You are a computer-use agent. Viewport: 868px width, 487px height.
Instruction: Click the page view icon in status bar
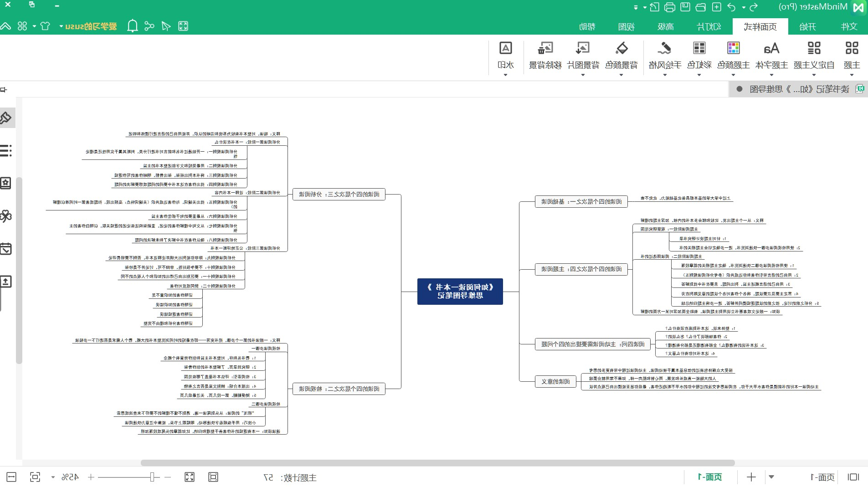(x=853, y=477)
